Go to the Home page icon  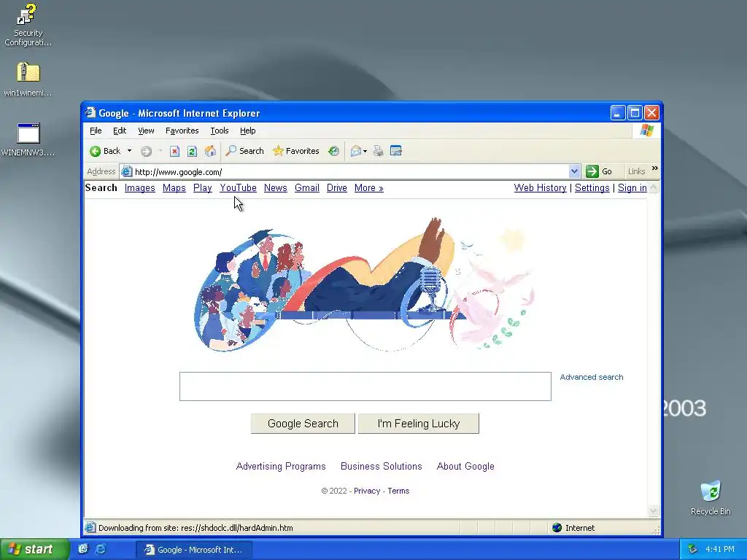[x=210, y=151]
